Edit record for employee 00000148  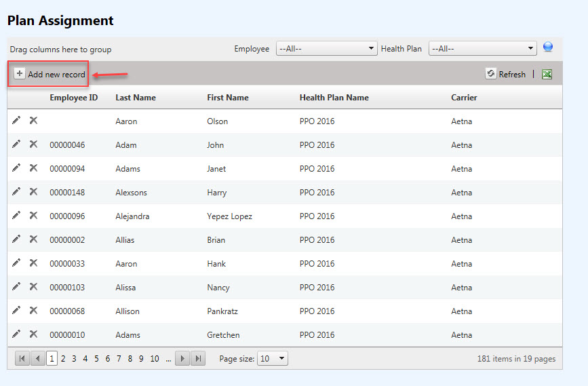point(16,192)
